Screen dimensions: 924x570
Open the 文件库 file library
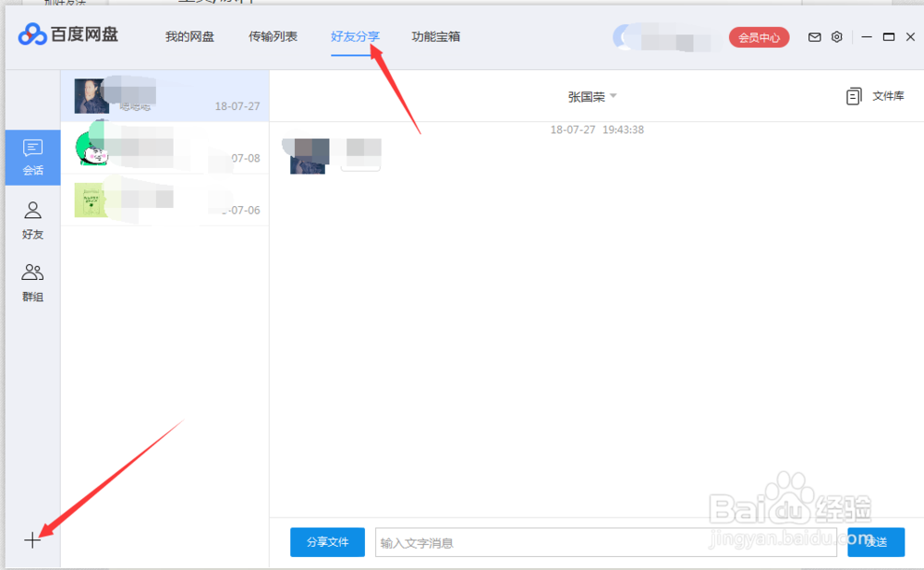(x=874, y=95)
